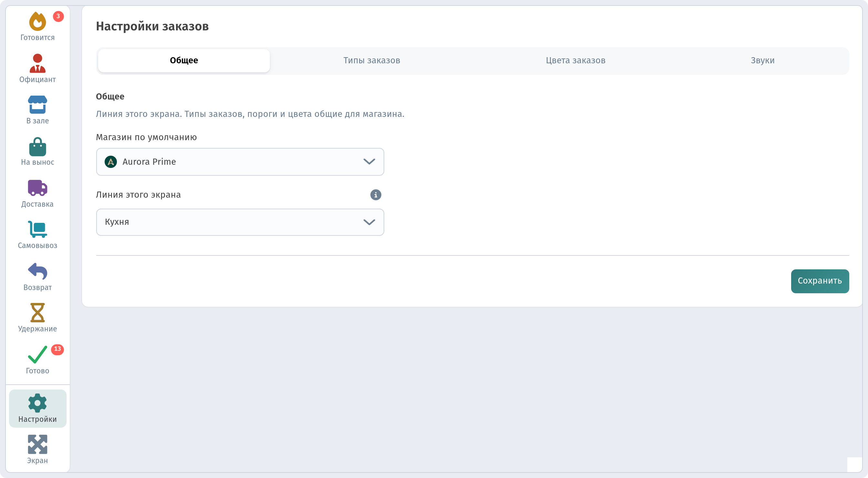Image resolution: width=868 pixels, height=478 pixels.
Task: Expand the Aurora Prime dropdown chevron
Action: 369,162
